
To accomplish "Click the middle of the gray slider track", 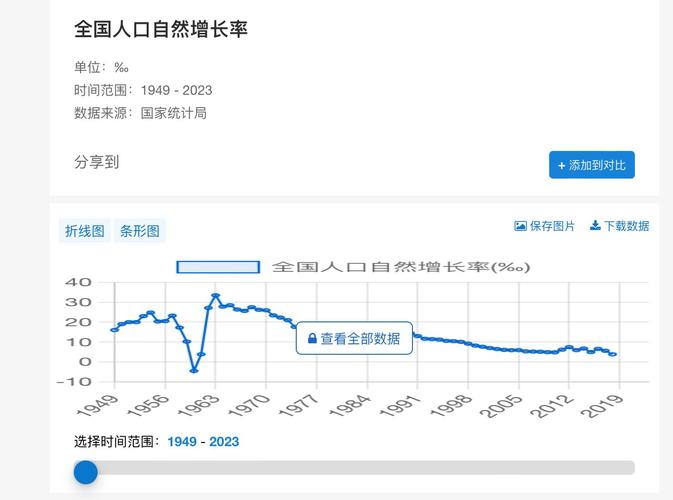I will (360, 467).
